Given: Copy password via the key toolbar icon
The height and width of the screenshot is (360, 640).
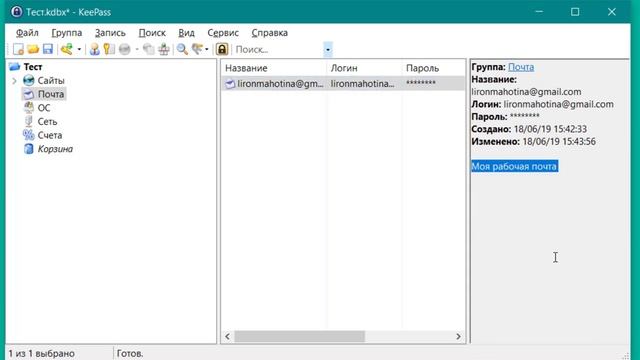Looking at the screenshot, I should (x=109, y=49).
